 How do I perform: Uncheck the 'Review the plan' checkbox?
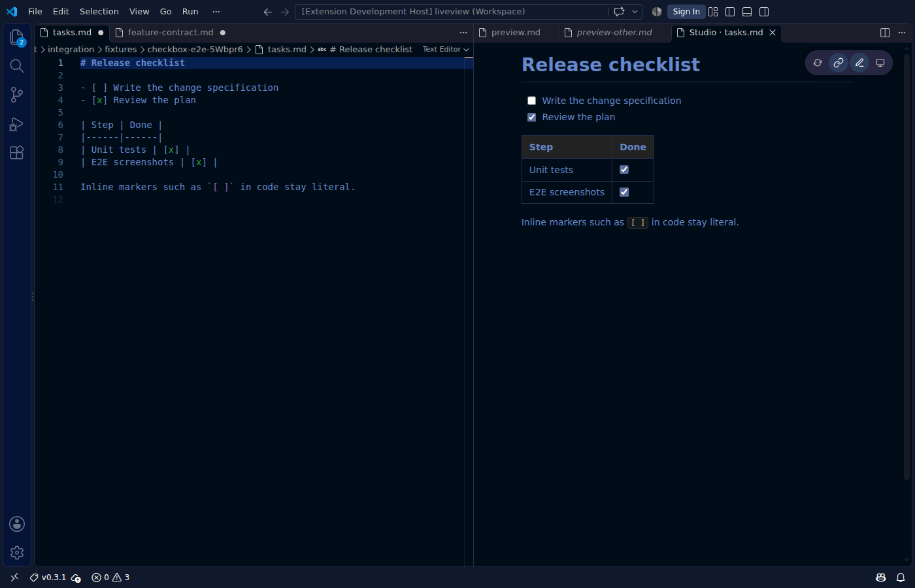click(x=531, y=117)
